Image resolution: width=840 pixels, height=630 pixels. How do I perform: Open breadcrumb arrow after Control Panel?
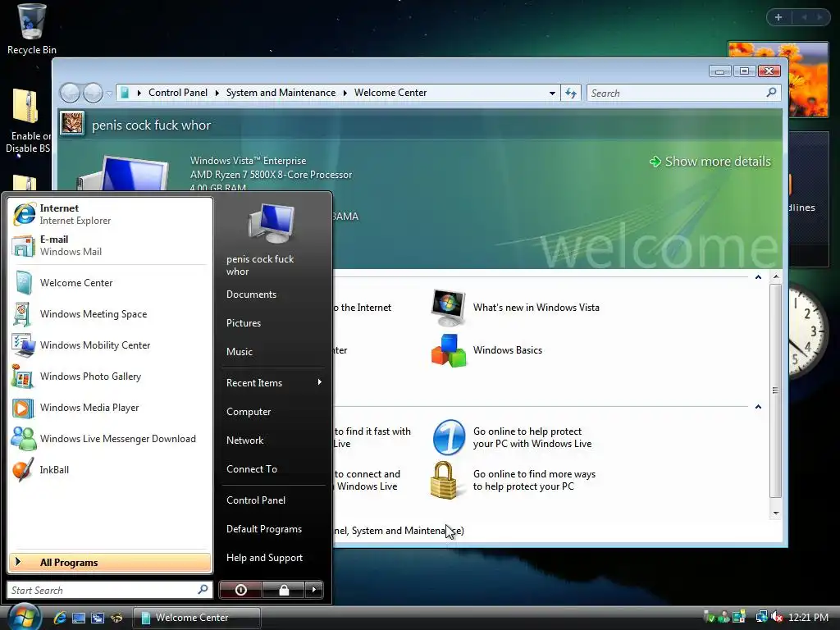tap(217, 94)
